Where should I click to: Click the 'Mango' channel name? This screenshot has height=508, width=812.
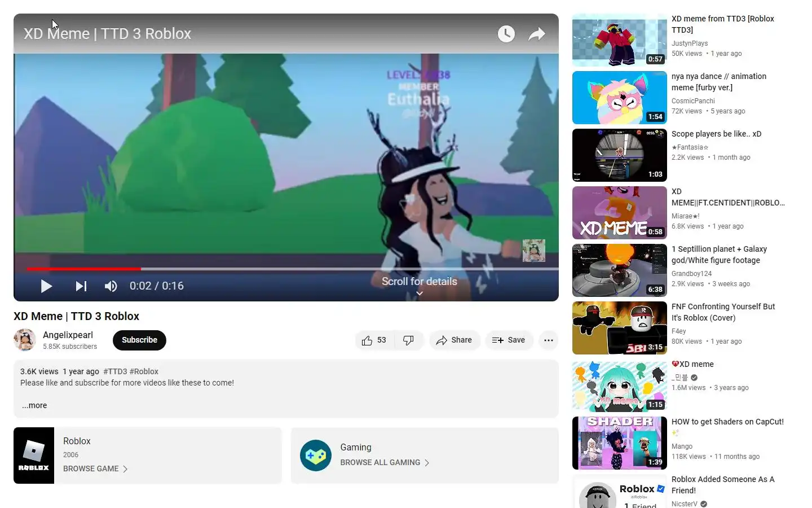click(682, 446)
